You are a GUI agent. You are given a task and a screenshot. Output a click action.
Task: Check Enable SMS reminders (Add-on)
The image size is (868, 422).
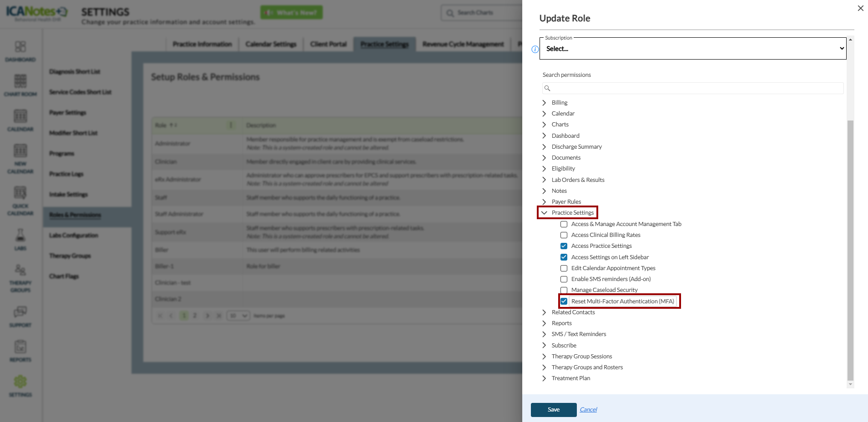(564, 279)
